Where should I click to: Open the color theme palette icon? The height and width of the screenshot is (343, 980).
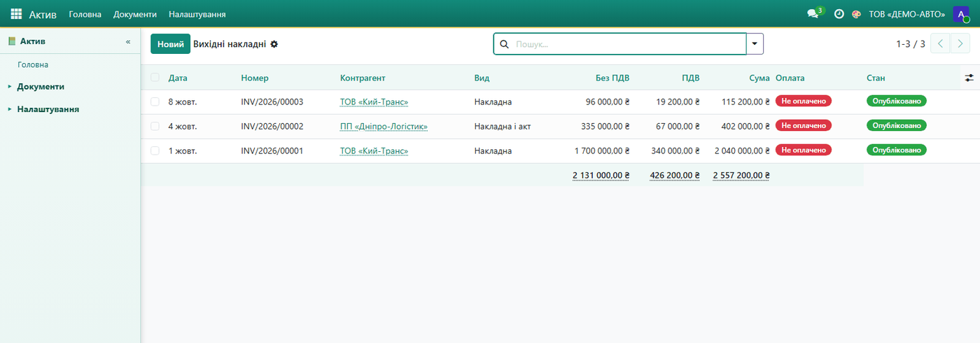click(856, 14)
